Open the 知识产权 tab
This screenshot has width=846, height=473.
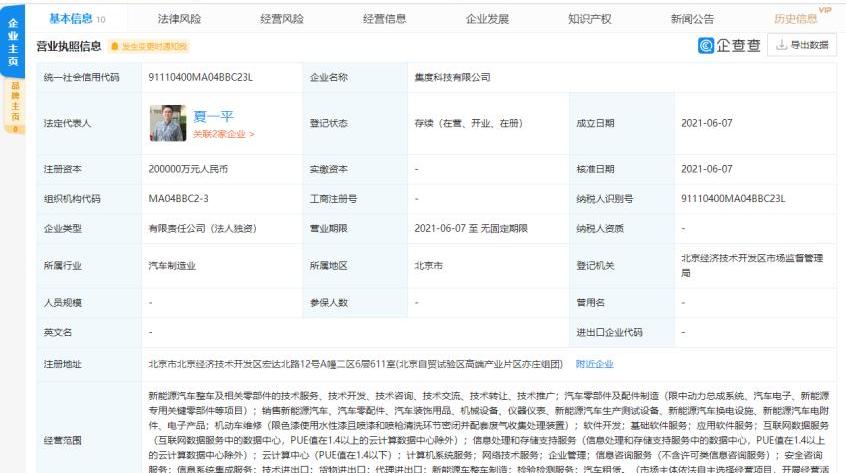589,18
